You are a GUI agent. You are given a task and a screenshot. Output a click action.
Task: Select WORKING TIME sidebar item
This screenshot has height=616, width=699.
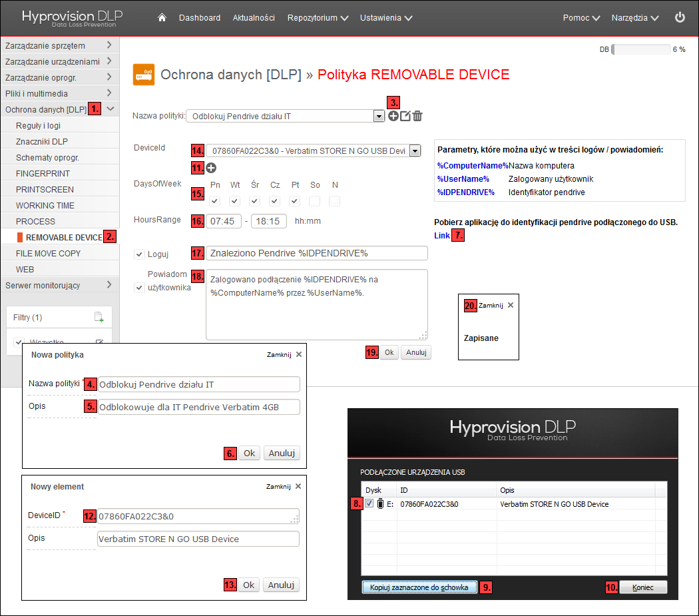click(x=60, y=206)
